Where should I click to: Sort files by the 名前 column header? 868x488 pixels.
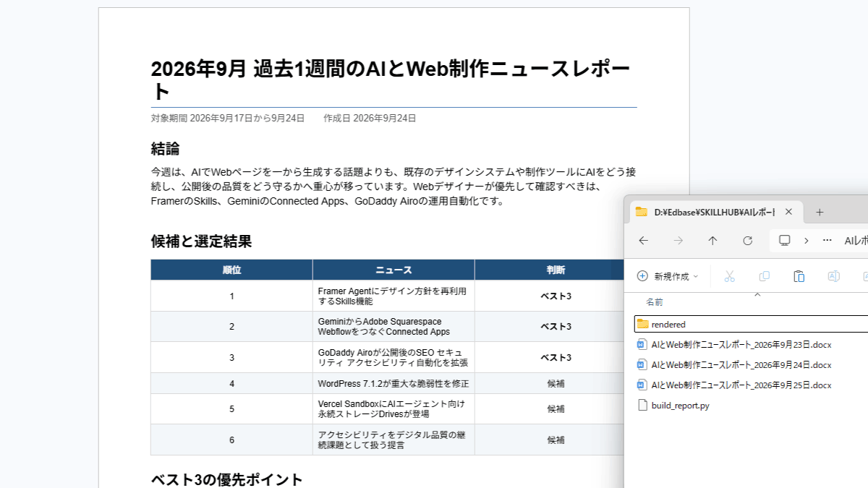tap(655, 301)
